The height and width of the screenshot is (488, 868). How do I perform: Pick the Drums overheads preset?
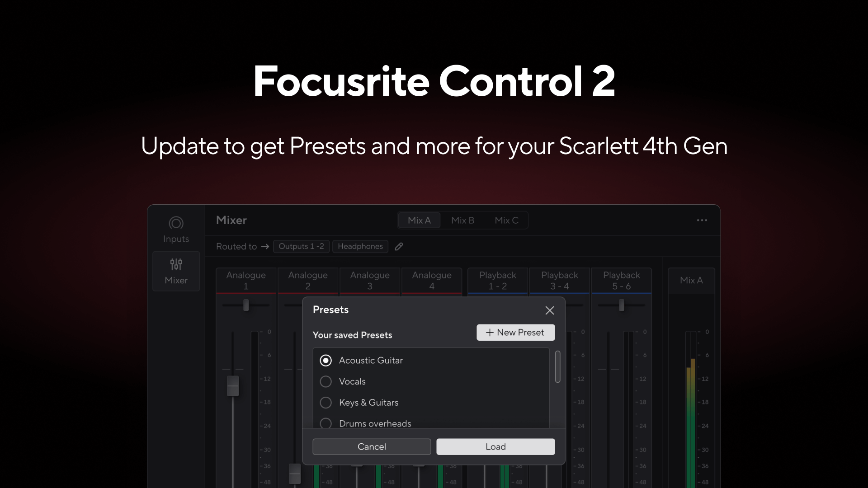pos(325,423)
